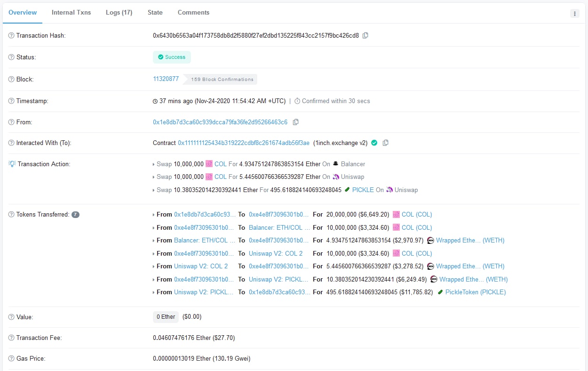The width and height of the screenshot is (588, 371).
Task: Copy the 1inch contract address icon
Action: pyautogui.click(x=385, y=143)
